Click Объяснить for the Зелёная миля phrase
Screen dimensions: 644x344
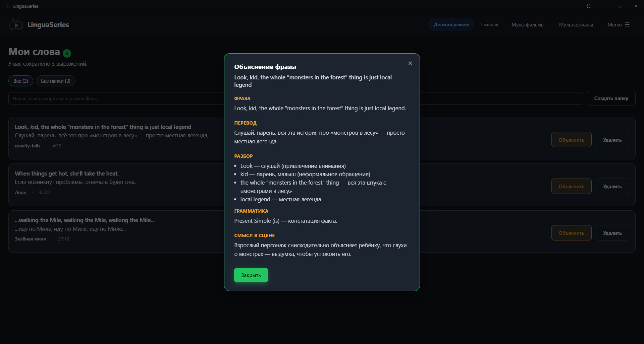(571, 233)
